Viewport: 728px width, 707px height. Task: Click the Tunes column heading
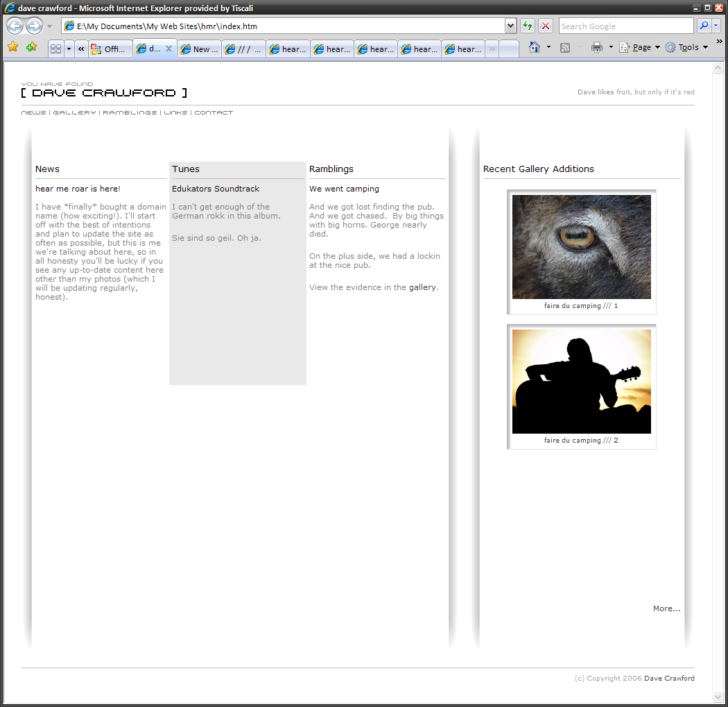pos(186,169)
